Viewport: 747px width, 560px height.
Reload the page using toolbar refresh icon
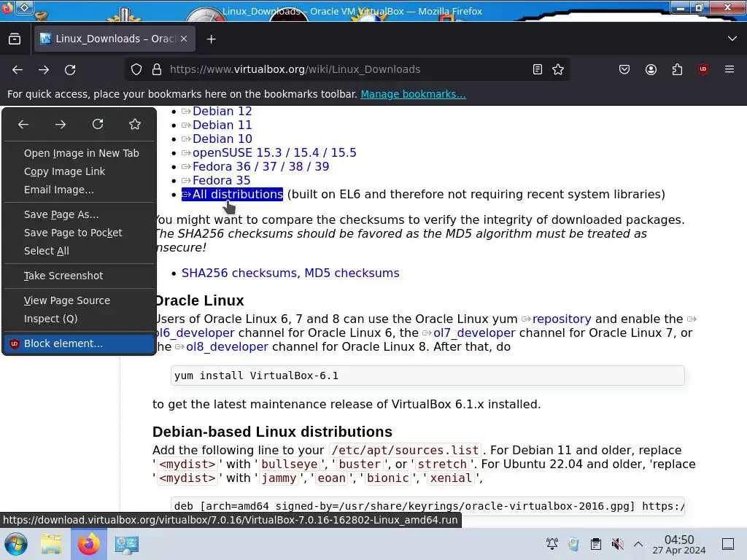pyautogui.click(x=70, y=69)
